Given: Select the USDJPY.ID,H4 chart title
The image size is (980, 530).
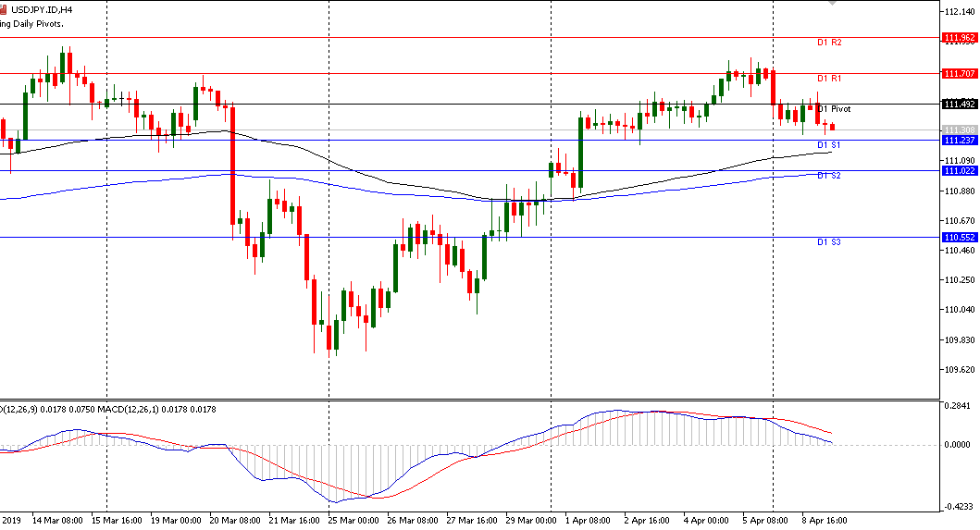Looking at the screenshot, I should click(43, 9).
